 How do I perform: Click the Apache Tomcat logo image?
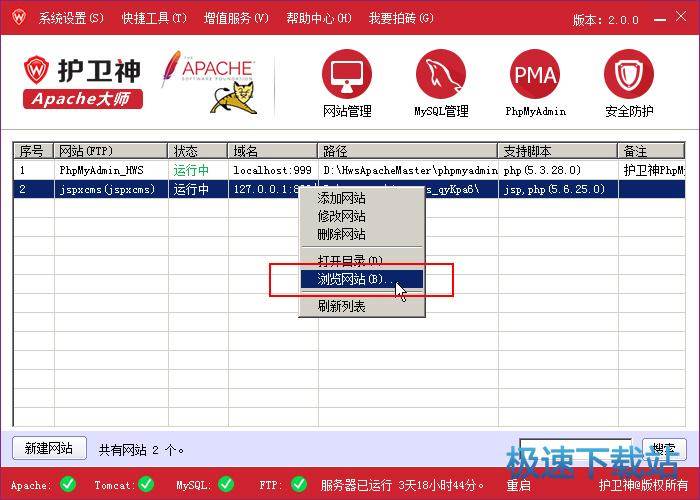pyautogui.click(x=210, y=83)
